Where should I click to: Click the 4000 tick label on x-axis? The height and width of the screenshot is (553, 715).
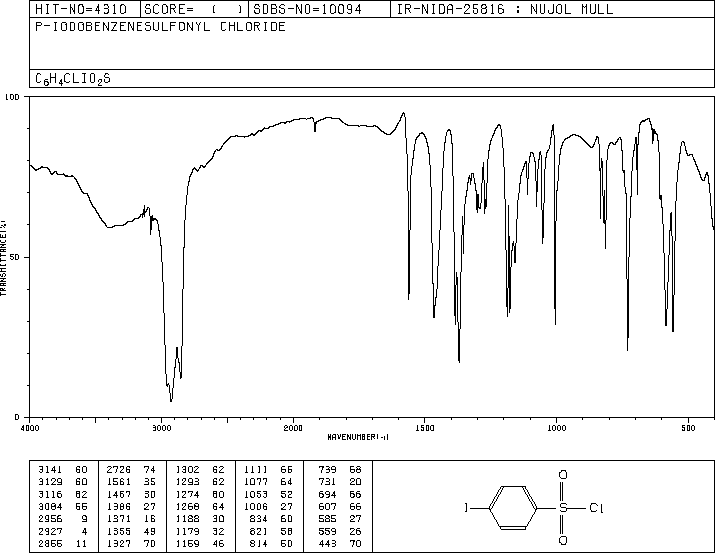pyautogui.click(x=30, y=428)
